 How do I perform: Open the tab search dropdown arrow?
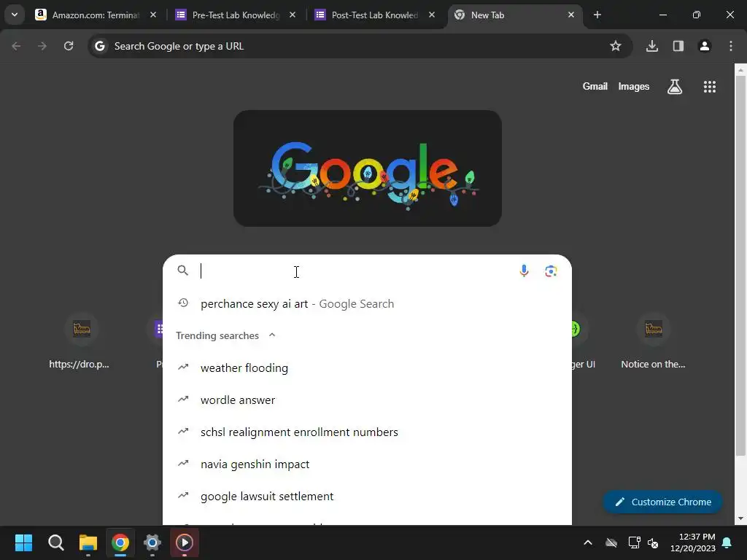[15, 15]
